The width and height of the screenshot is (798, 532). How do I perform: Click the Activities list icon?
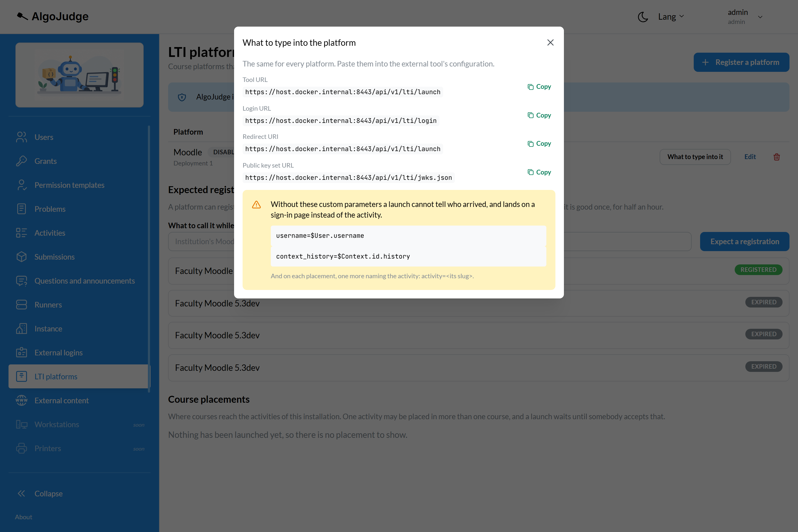click(21, 233)
